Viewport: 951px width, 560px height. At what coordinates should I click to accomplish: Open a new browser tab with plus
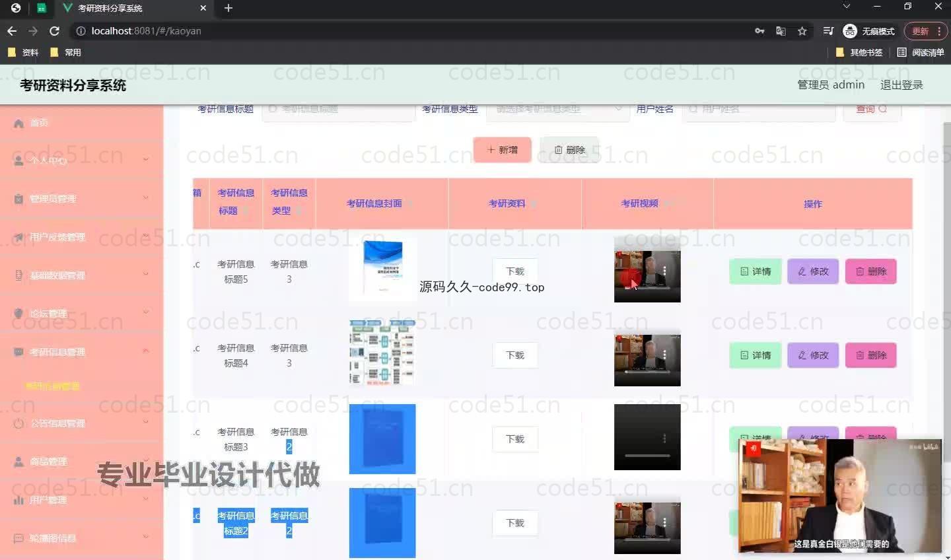tap(229, 8)
